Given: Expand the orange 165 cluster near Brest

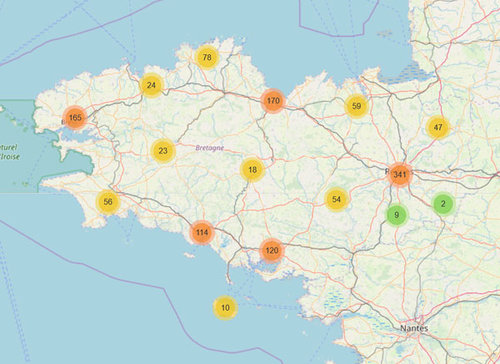Looking at the screenshot, I should coord(76,117).
